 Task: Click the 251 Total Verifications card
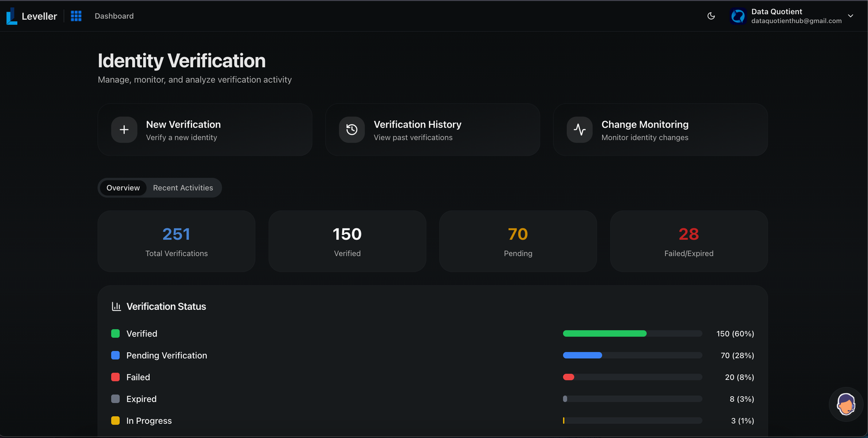pyautogui.click(x=176, y=242)
